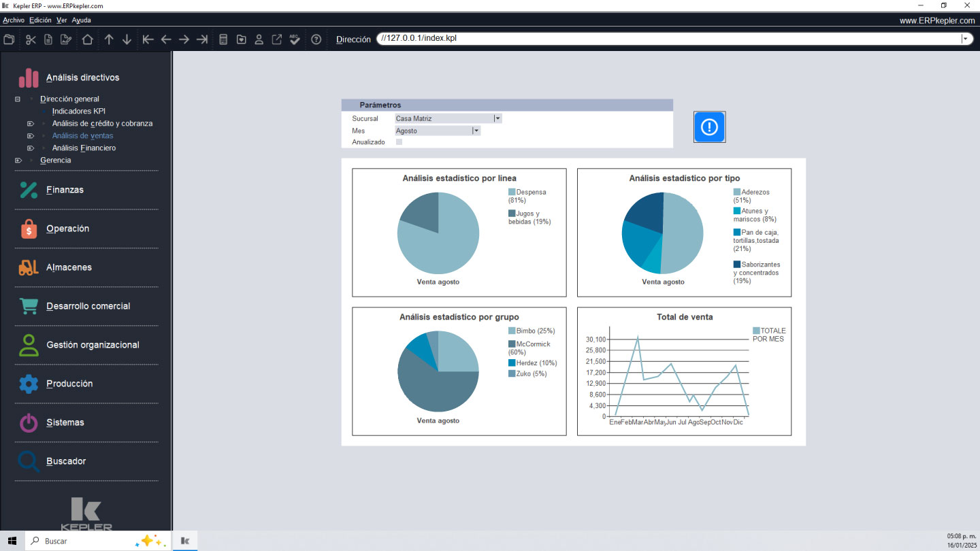Open the Indicadores KPI report
This screenshot has height=551, width=980.
(x=78, y=111)
